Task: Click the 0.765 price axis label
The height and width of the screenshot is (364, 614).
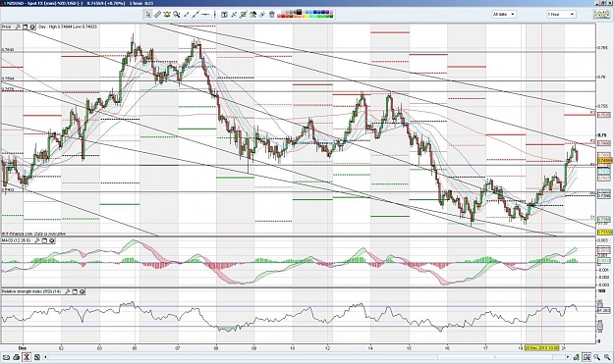Action: pyautogui.click(x=602, y=48)
